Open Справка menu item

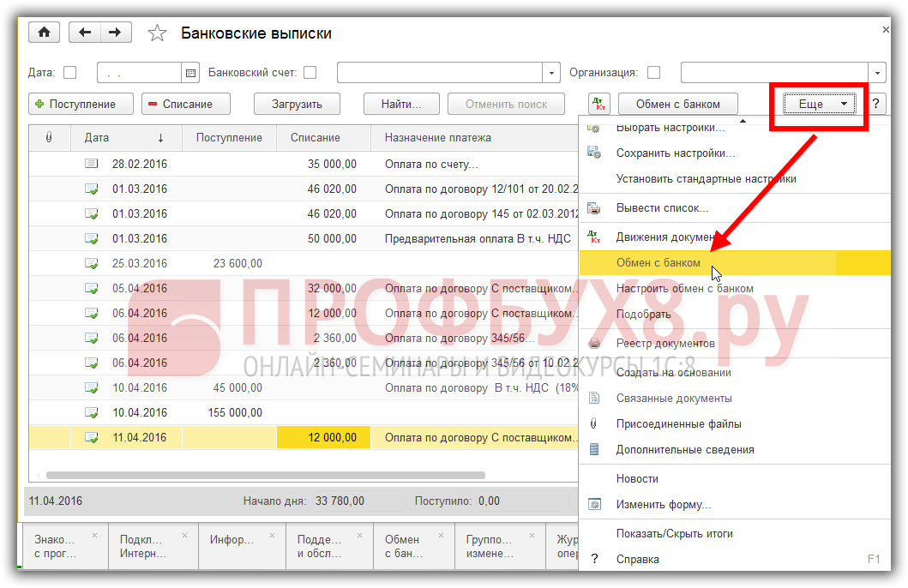click(734, 559)
